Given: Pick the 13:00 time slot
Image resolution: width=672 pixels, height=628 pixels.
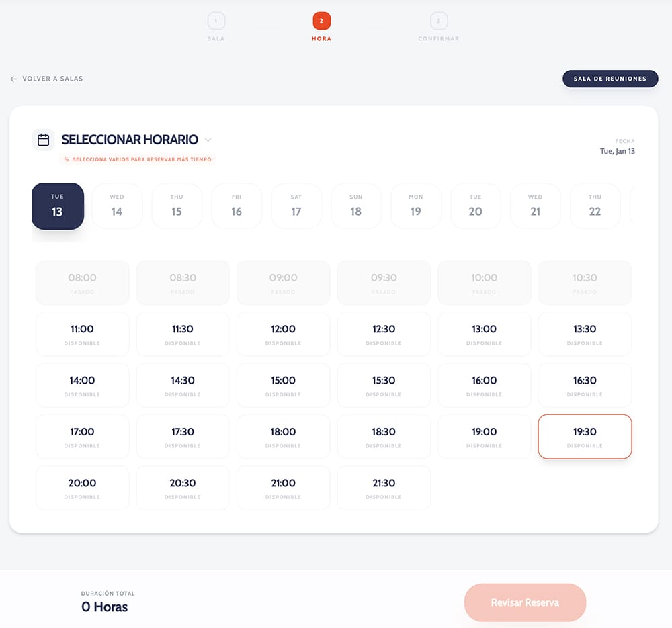Looking at the screenshot, I should coord(485,334).
